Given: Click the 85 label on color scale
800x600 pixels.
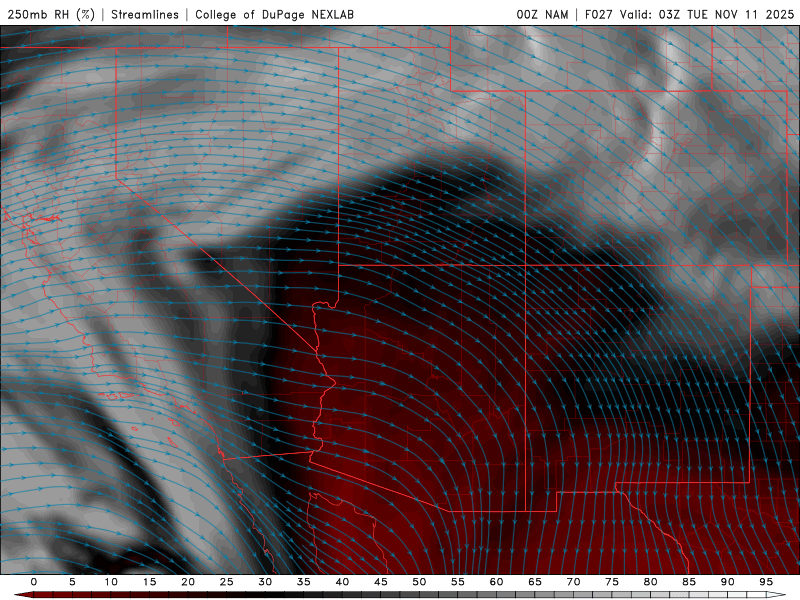Looking at the screenshot, I should (689, 582).
